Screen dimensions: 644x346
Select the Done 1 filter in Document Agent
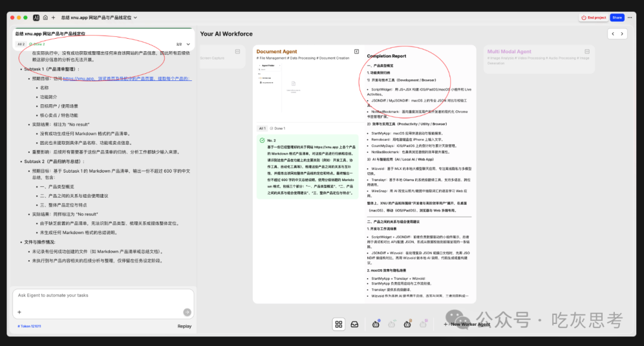[x=278, y=128]
